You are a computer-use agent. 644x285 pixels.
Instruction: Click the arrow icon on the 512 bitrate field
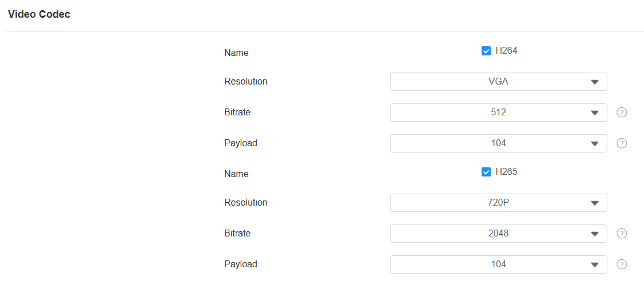594,113
